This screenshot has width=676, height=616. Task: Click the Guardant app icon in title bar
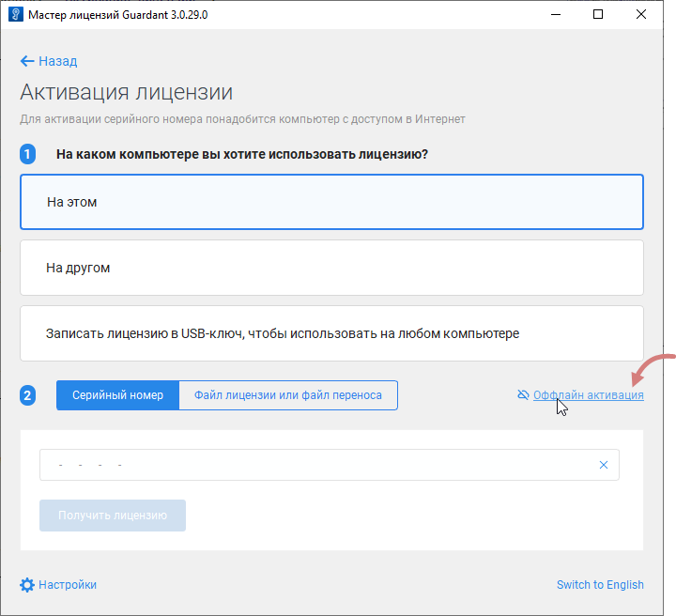pyautogui.click(x=16, y=15)
